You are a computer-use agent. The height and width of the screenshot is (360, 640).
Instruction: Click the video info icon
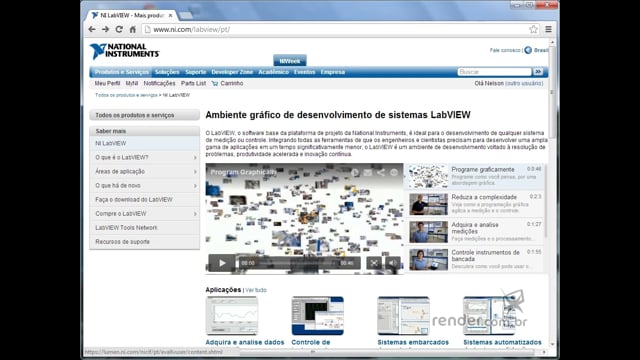(394, 173)
